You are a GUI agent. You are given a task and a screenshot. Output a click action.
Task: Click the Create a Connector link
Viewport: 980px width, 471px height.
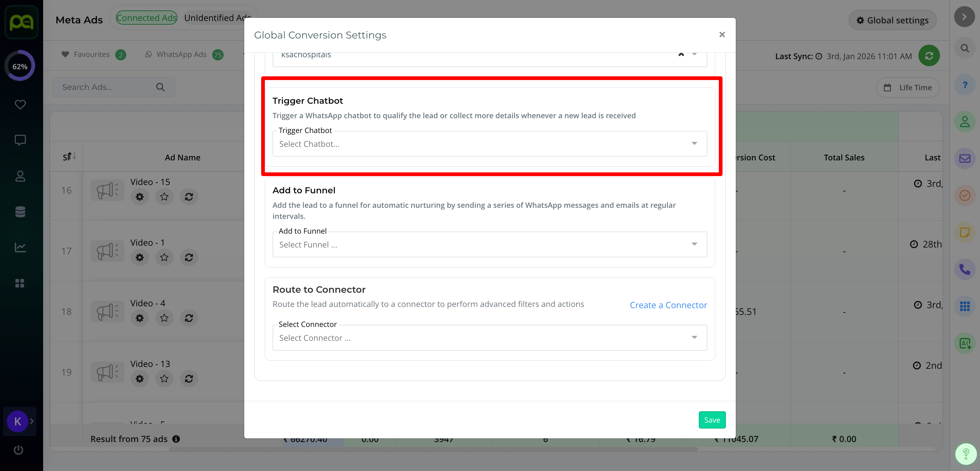668,305
